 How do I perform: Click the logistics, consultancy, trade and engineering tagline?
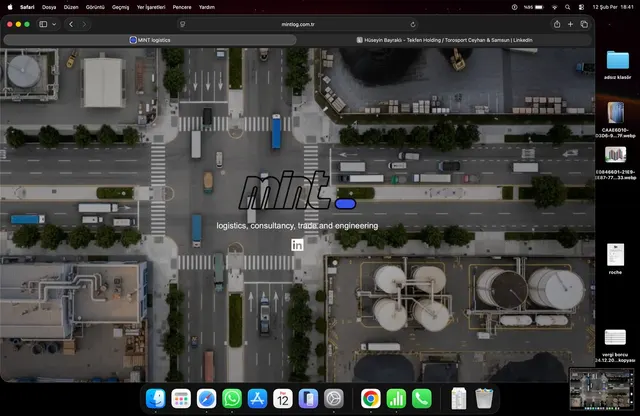click(x=297, y=226)
